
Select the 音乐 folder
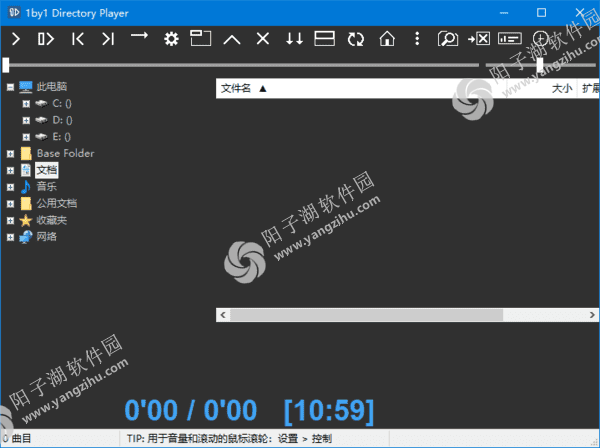pyautogui.click(x=46, y=187)
